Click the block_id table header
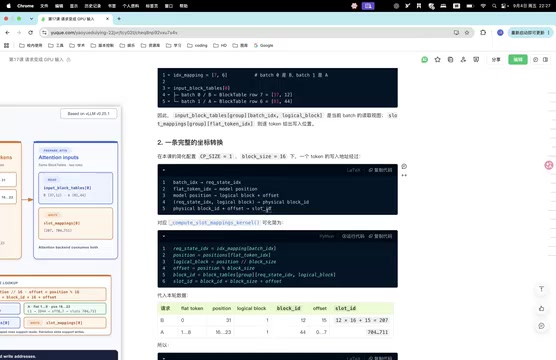The height and width of the screenshot is (360, 556). coord(288,308)
